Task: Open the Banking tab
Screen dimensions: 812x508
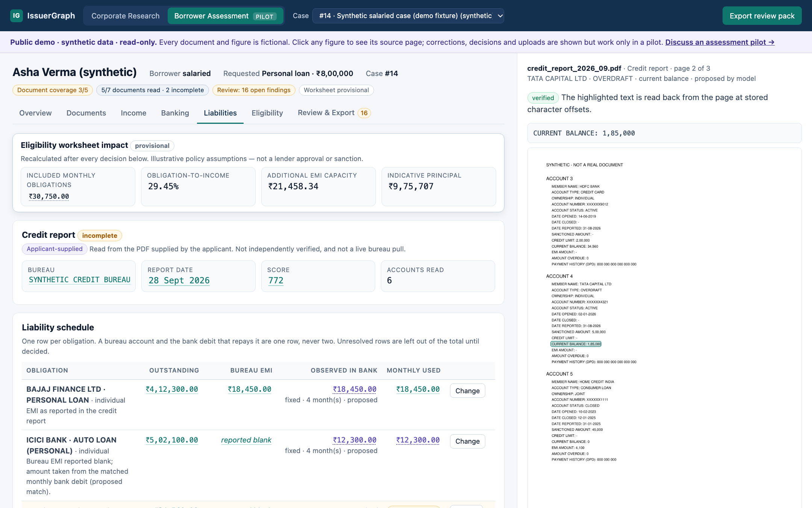Action: tap(175, 113)
